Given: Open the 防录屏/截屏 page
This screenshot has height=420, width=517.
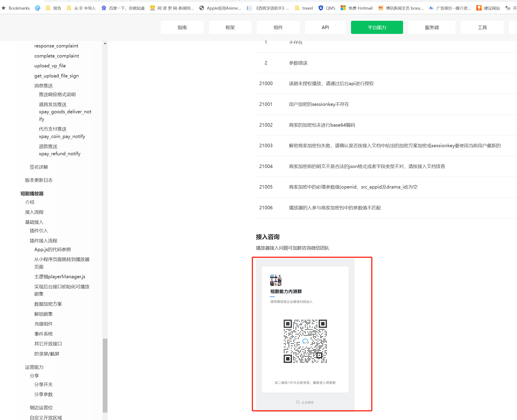Looking at the screenshot, I should [x=47, y=354].
